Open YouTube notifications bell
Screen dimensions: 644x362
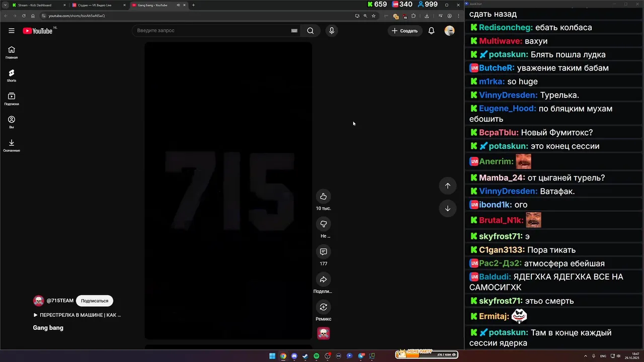click(x=431, y=31)
